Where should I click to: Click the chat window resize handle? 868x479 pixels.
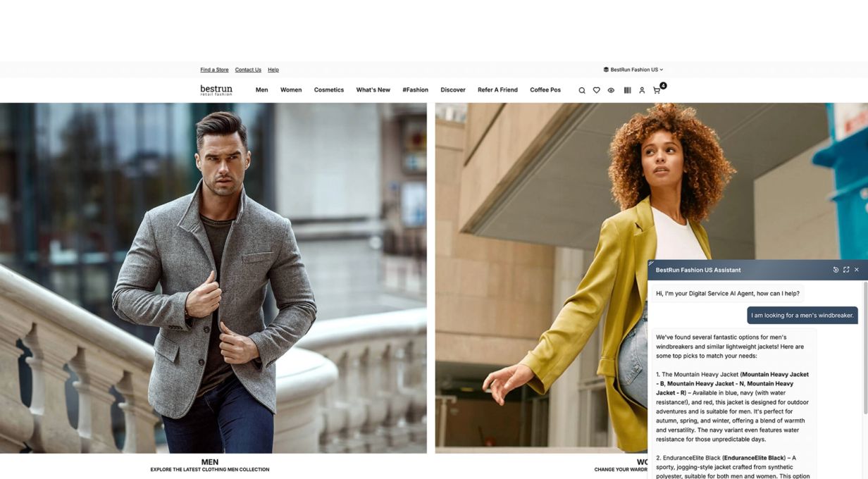click(x=651, y=263)
